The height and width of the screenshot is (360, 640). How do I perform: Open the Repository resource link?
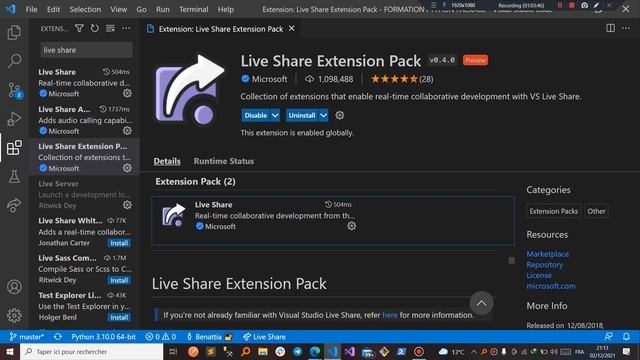coord(544,264)
